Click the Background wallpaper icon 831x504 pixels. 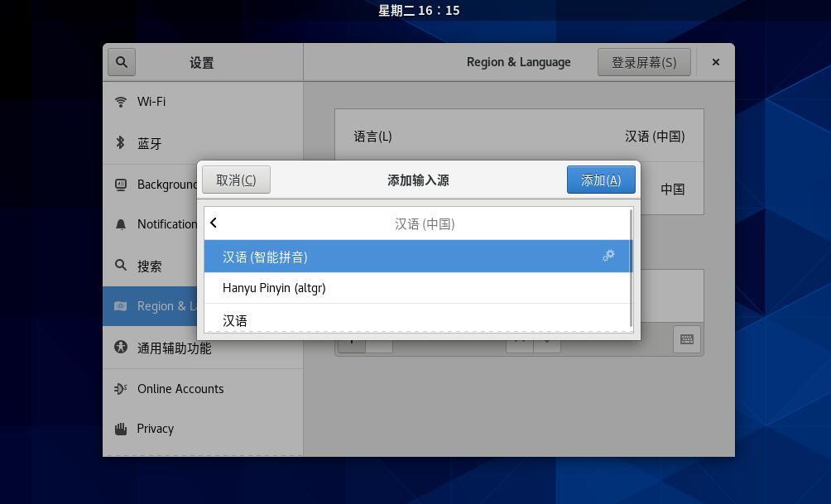[121, 184]
